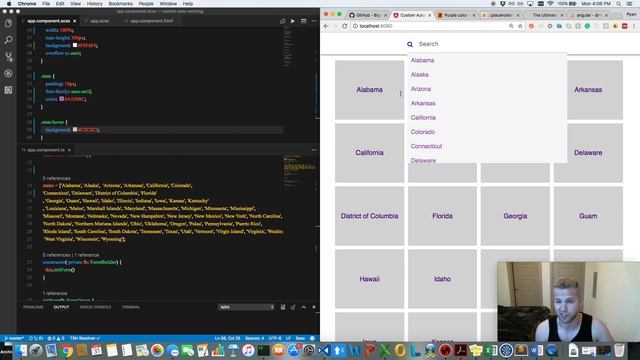Click the clear output icon in panel
640x360 pixels.
click(283, 307)
